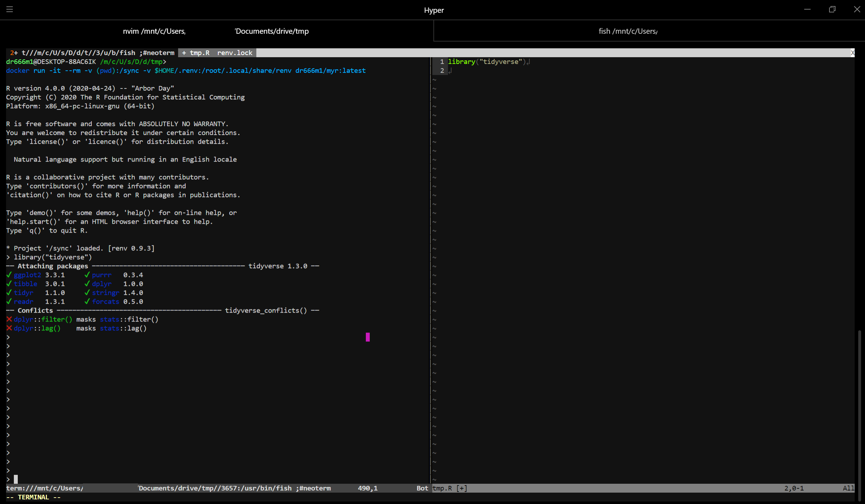Viewport: 865px width, 504px height.
Task: Click the red X beside dplyr::lag()
Action: coord(9,328)
